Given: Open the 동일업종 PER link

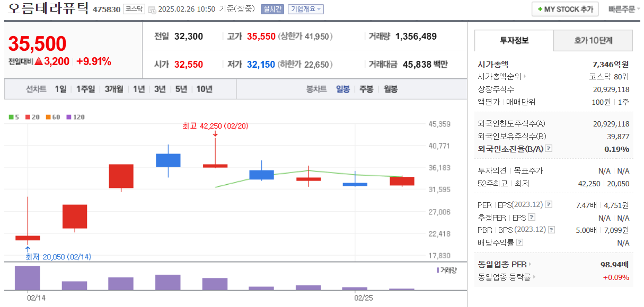Looking at the screenshot, I should [505, 264].
